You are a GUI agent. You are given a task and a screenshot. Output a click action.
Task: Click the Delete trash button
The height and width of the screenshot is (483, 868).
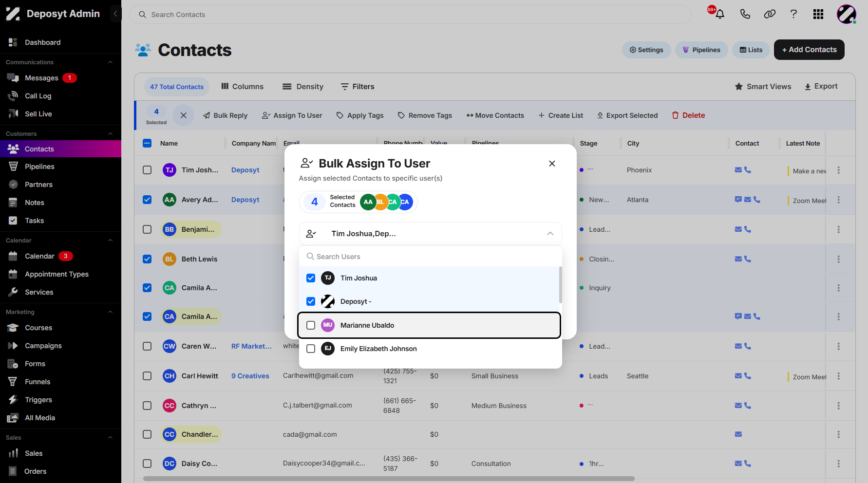coord(688,115)
